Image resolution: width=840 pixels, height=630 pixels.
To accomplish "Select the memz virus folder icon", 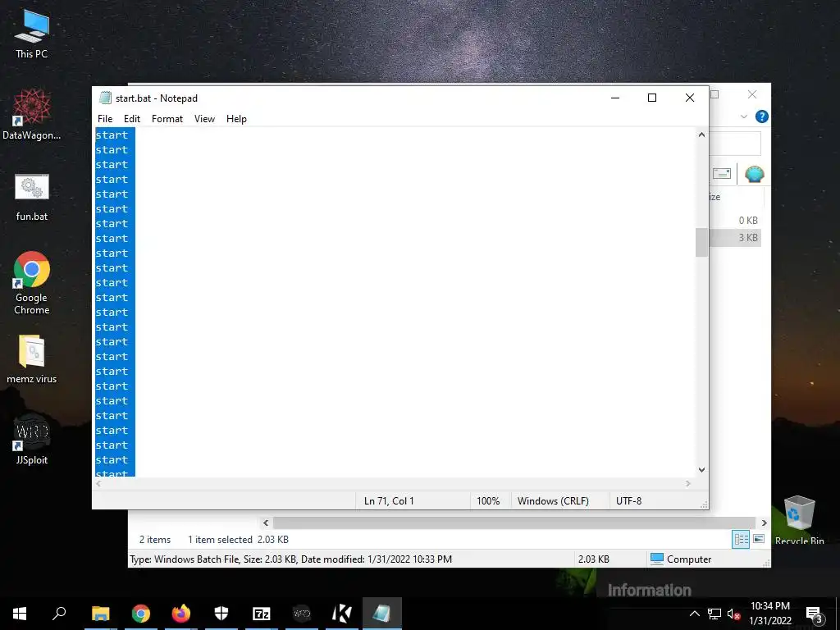I will (x=32, y=359).
